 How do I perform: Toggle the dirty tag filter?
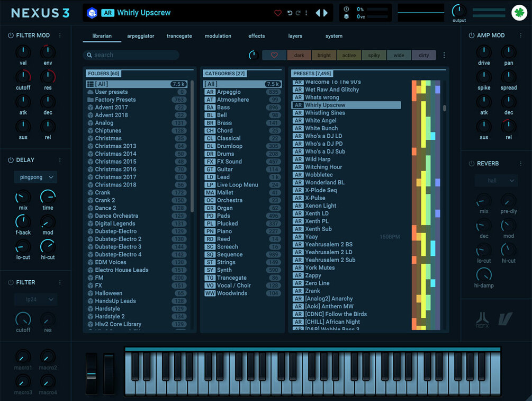click(x=424, y=55)
